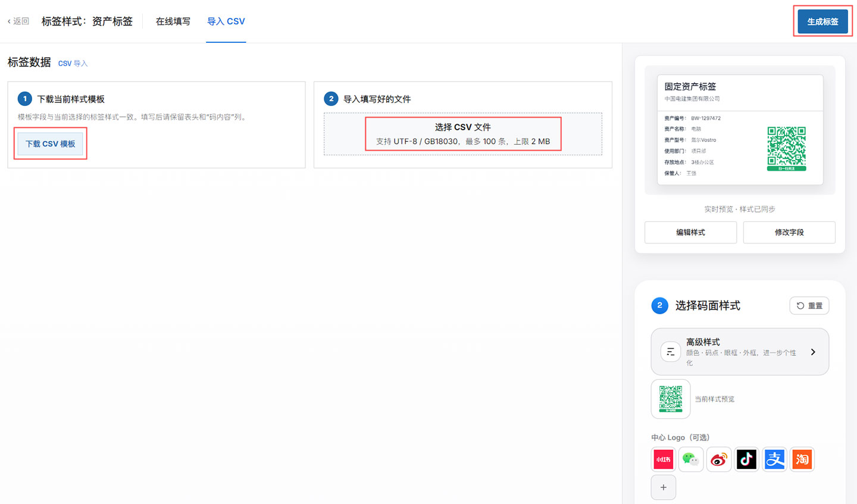The height and width of the screenshot is (504, 857).
Task: Click the 标签样式：资产标签 heading
Action: [87, 21]
